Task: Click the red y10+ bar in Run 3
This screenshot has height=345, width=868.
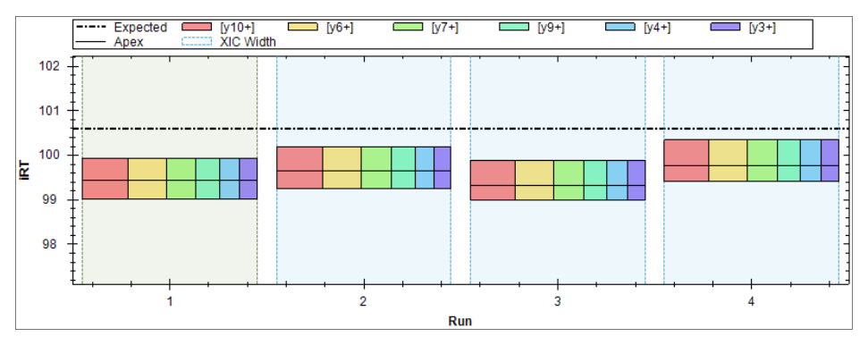Action: [493, 180]
